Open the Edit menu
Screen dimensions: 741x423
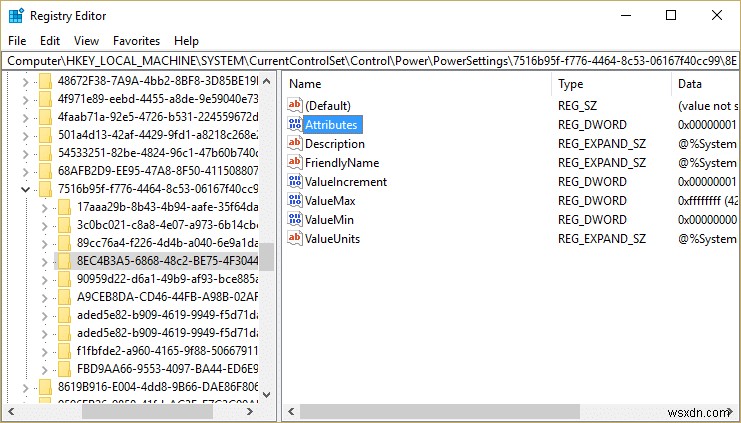pyautogui.click(x=50, y=41)
